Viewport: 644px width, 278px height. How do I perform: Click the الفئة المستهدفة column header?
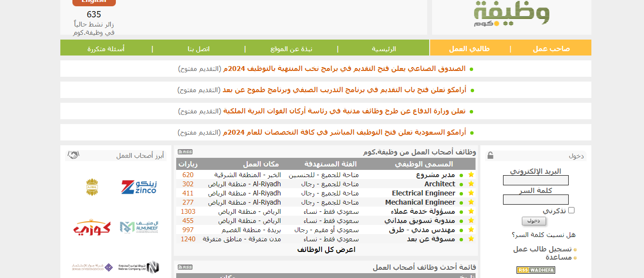coord(331,164)
